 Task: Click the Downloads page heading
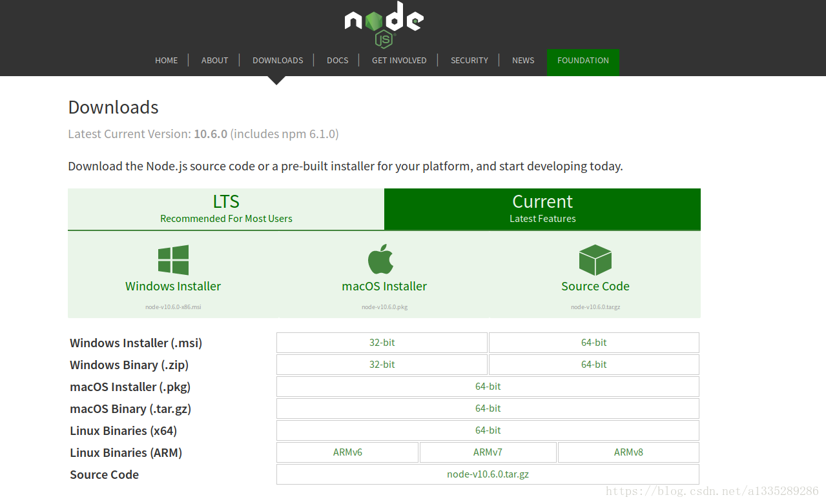coord(113,107)
